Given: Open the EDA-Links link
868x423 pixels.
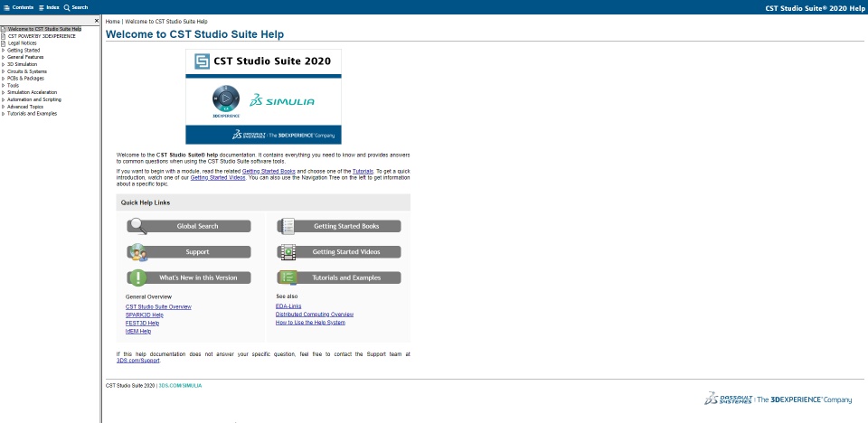Looking at the screenshot, I should pos(288,306).
